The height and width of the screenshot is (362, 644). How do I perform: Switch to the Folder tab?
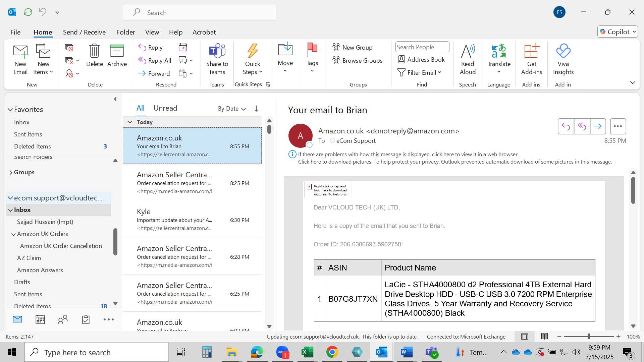click(x=125, y=32)
